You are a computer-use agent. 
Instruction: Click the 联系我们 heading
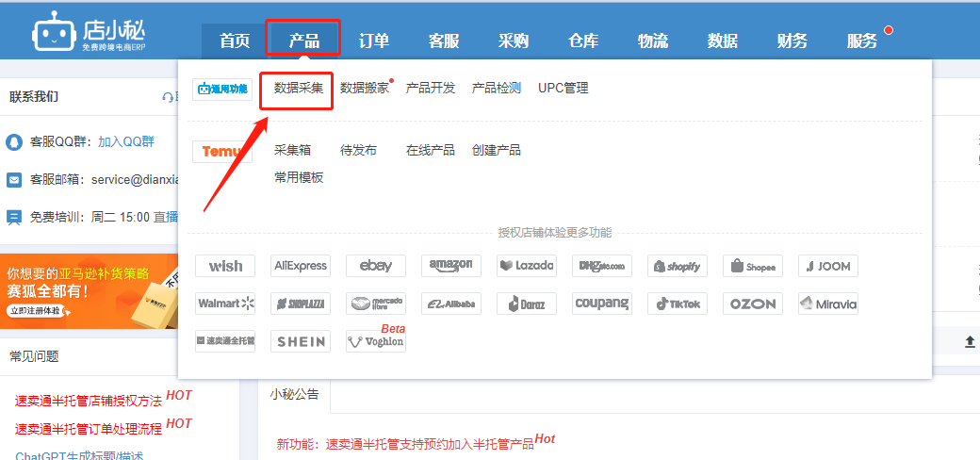(x=34, y=97)
